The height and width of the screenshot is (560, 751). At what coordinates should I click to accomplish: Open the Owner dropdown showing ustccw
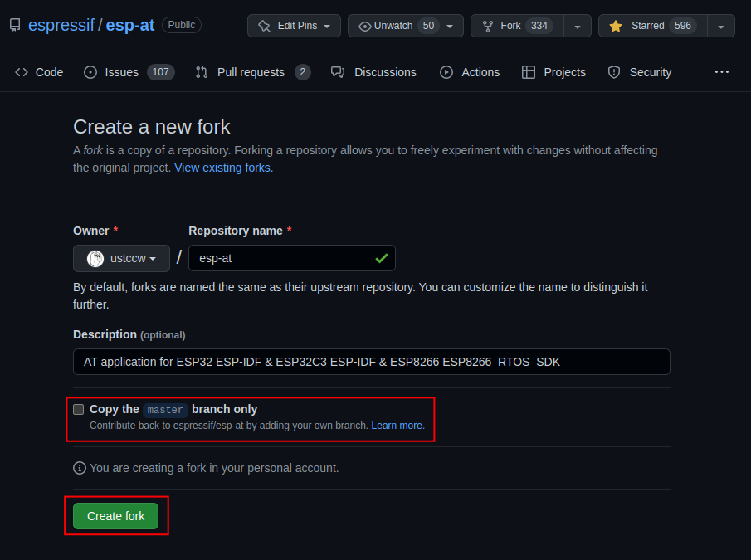(121, 258)
